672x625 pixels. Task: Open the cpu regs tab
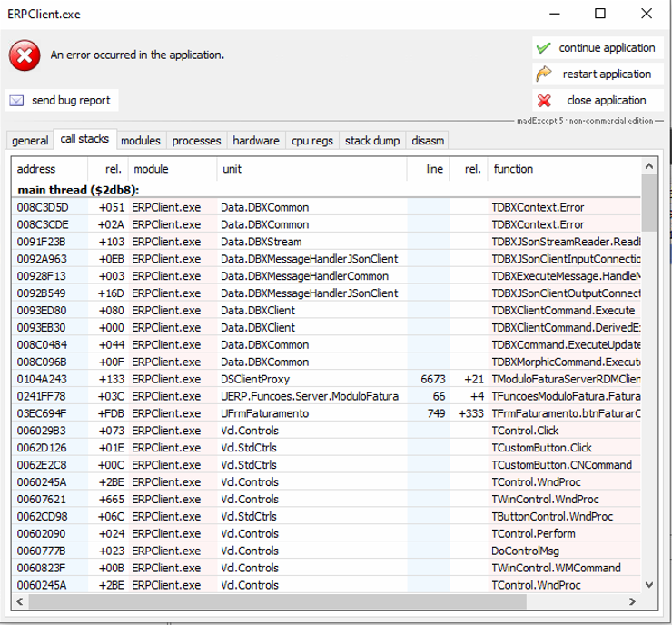(x=312, y=141)
